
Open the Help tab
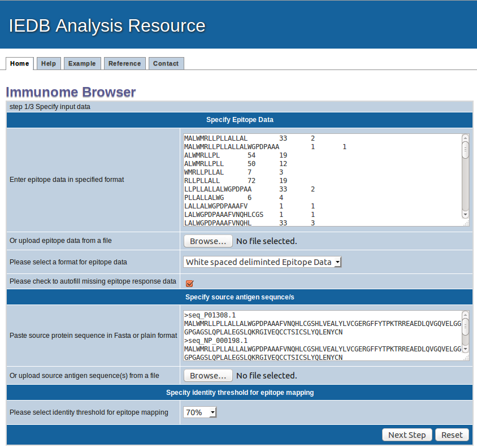(x=49, y=64)
